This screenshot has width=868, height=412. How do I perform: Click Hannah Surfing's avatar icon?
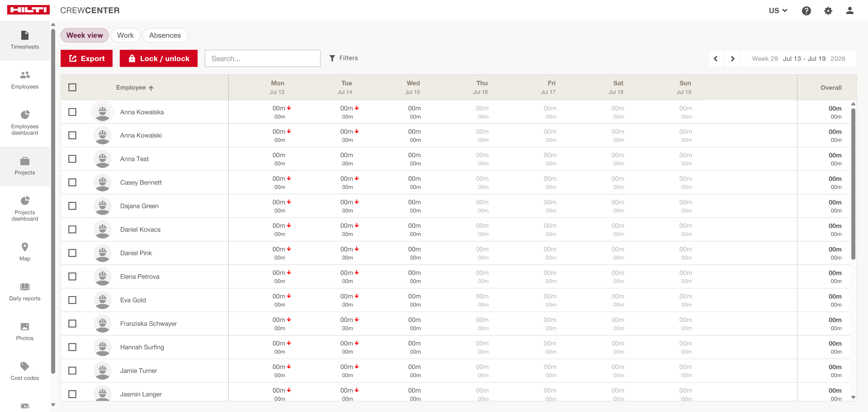pos(102,347)
